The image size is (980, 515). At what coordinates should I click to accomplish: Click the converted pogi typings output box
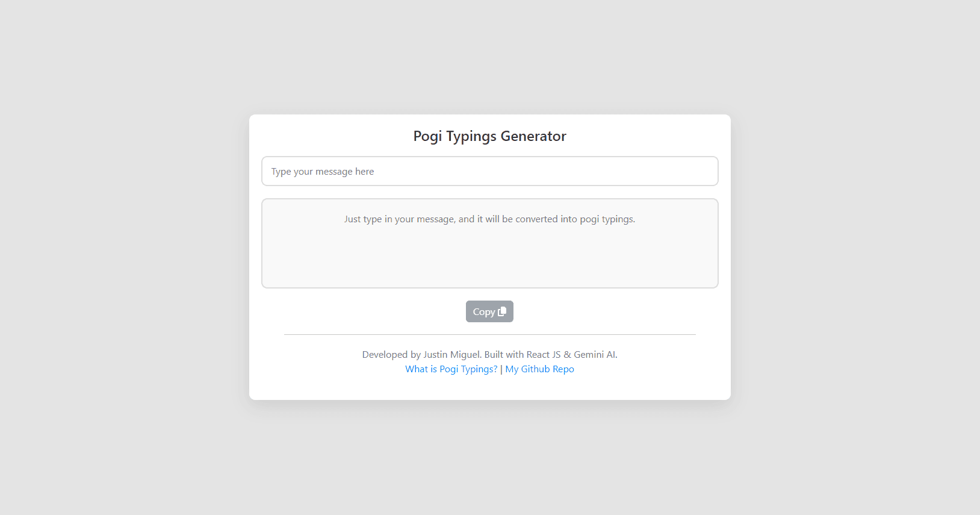[x=490, y=243]
